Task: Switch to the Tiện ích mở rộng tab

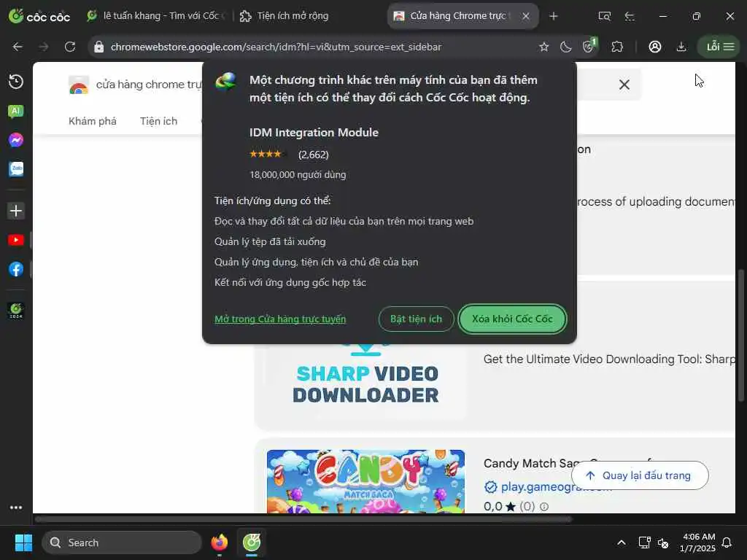Action: click(x=284, y=16)
